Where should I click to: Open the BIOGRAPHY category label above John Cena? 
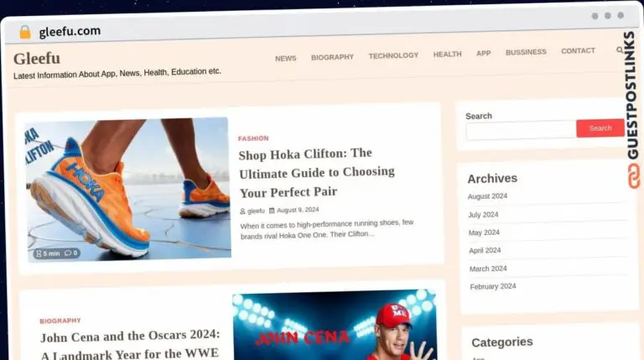tap(60, 321)
